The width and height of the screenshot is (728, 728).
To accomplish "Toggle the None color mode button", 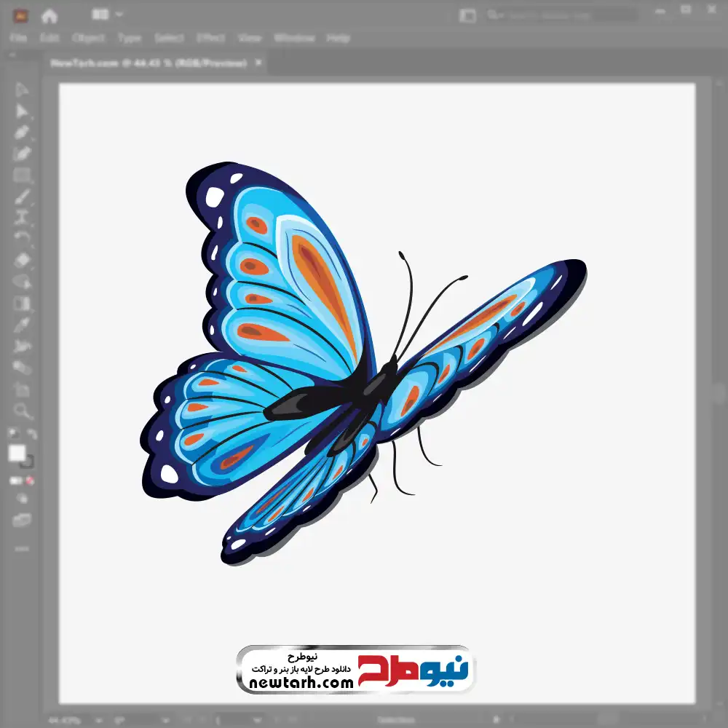I will pos(31,480).
